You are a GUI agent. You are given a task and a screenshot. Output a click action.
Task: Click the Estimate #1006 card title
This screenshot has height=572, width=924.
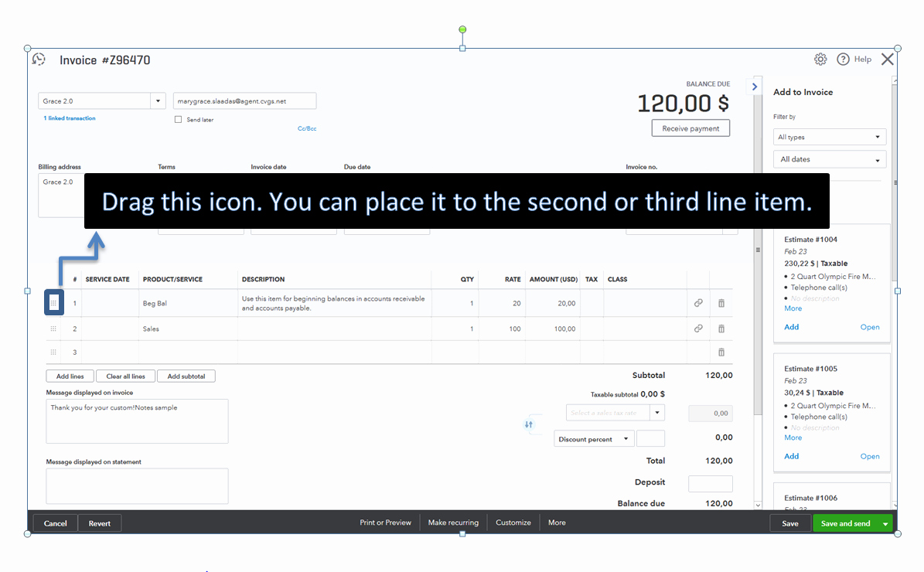tap(810, 498)
